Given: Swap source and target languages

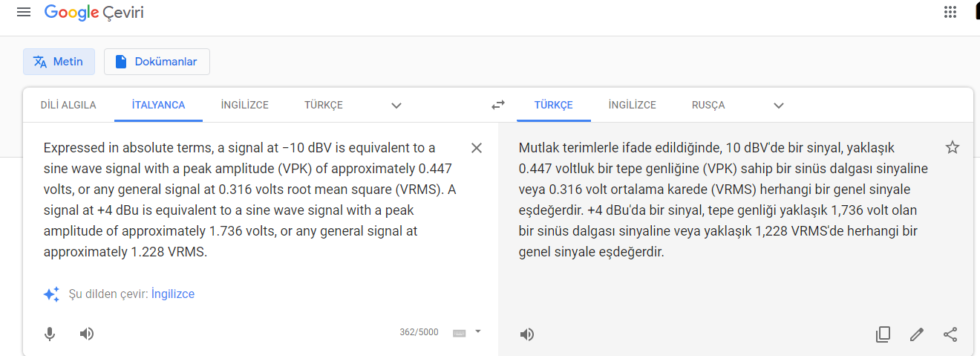Looking at the screenshot, I should pos(498,106).
